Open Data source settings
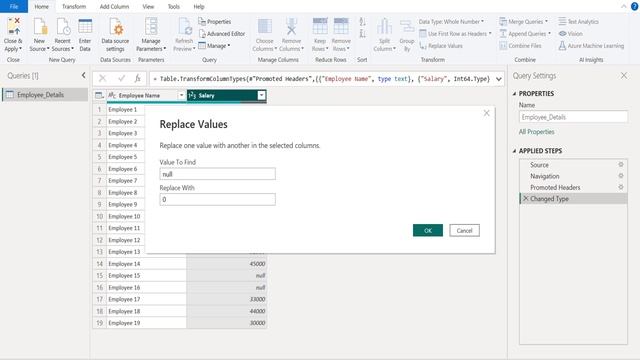 [x=116, y=27]
